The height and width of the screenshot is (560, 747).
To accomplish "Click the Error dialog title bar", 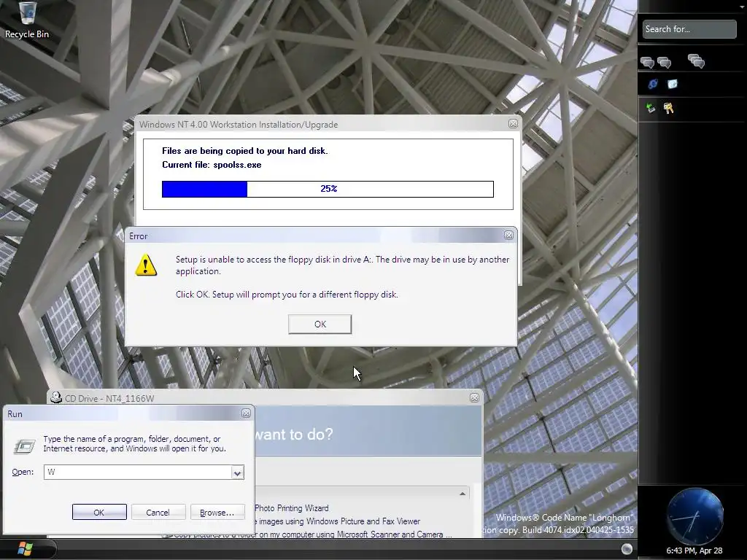I will pyautogui.click(x=314, y=236).
